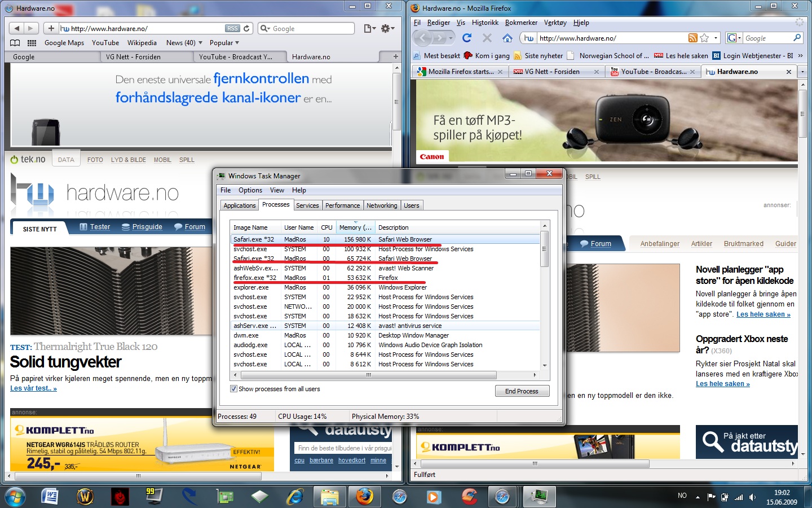Select the explorer.exe process row
This screenshot has width=812, height=508.
pos(386,287)
